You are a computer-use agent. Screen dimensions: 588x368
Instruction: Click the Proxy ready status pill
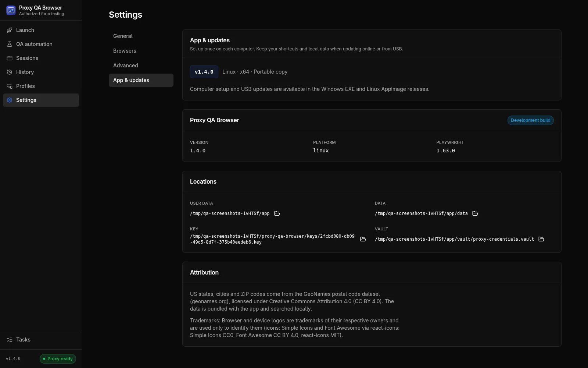click(58, 359)
